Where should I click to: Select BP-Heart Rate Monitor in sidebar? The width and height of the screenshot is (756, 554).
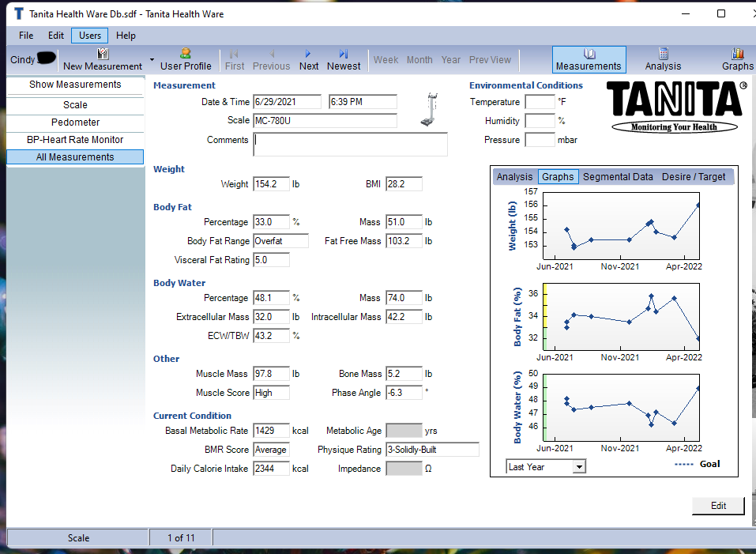click(75, 139)
